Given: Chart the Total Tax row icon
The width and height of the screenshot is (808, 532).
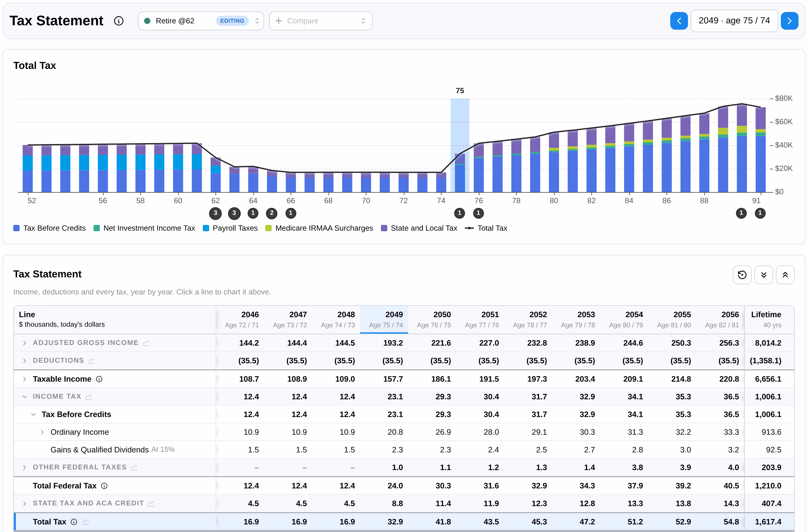Looking at the screenshot, I should pyautogui.click(x=86, y=522).
